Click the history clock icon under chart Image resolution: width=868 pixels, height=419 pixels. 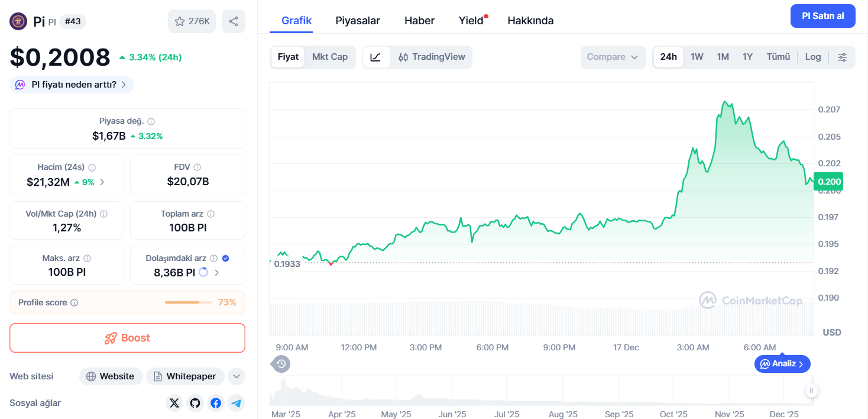(x=281, y=363)
